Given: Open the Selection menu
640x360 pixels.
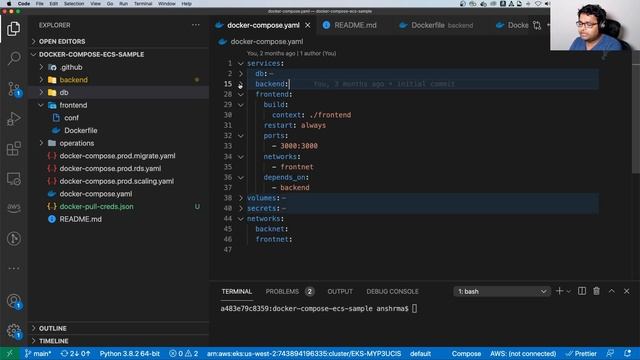Looking at the screenshot, I should tap(74, 4).
